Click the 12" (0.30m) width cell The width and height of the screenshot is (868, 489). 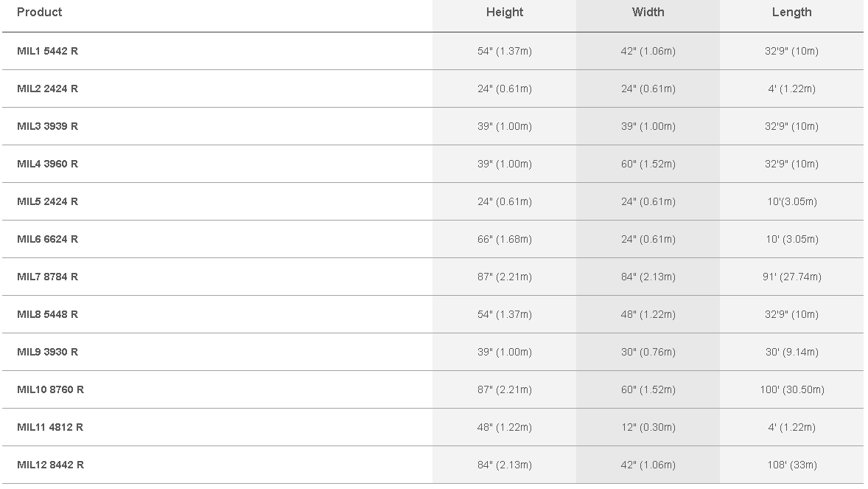[x=648, y=427]
